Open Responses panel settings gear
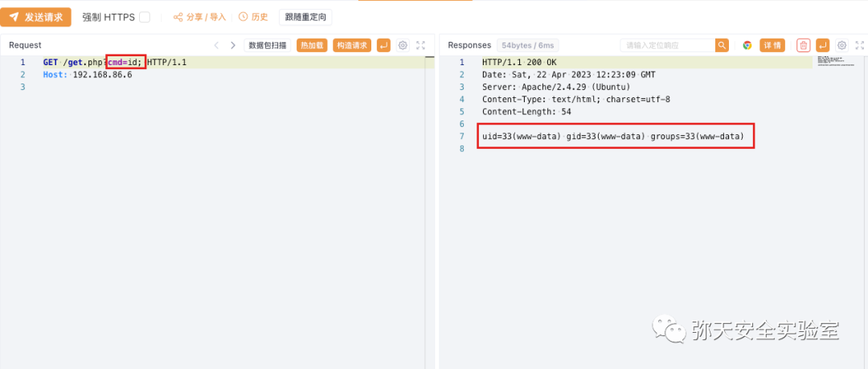The height and width of the screenshot is (369, 868). coord(842,46)
